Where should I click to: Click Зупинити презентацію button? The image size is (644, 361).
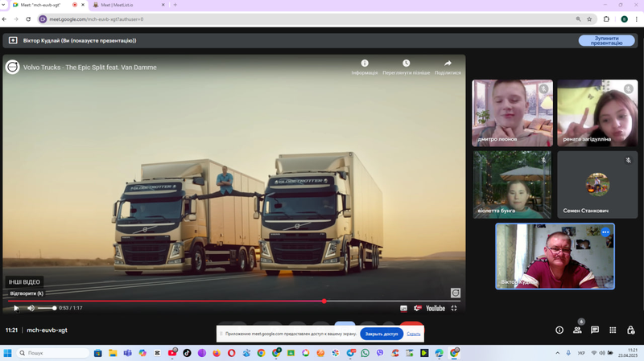pyautogui.click(x=607, y=41)
